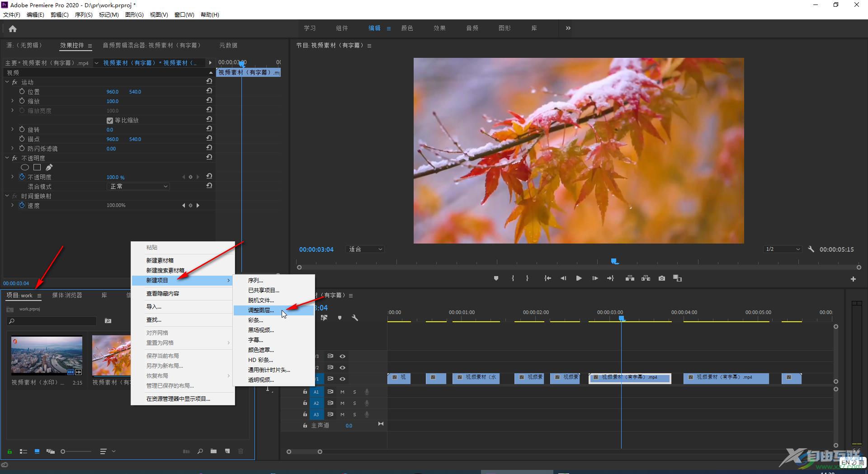Switch project panel to list view
Viewport: 868px width, 474px height.
24,451
